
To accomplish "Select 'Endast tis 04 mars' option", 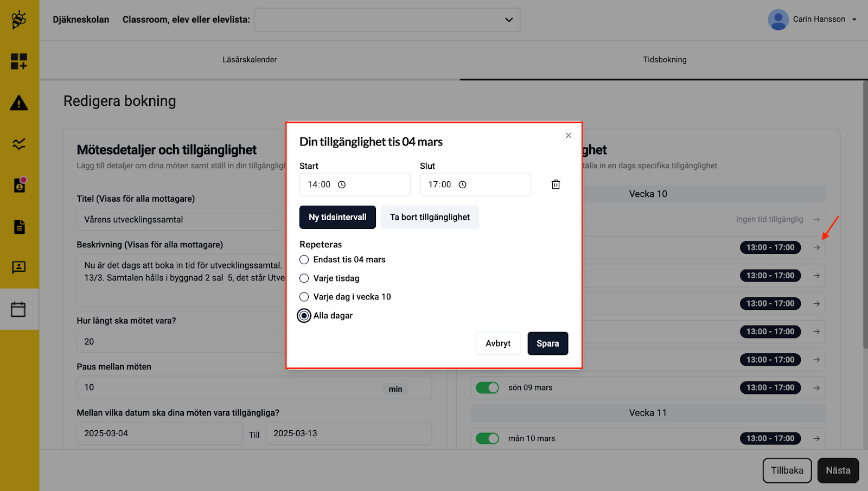I will click(x=304, y=260).
